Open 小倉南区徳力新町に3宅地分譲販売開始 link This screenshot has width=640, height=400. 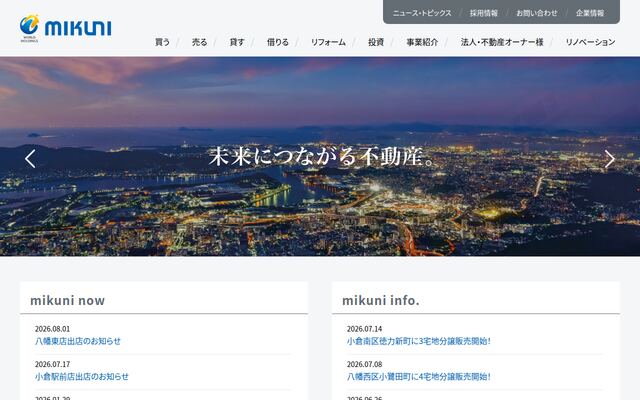tap(419, 341)
